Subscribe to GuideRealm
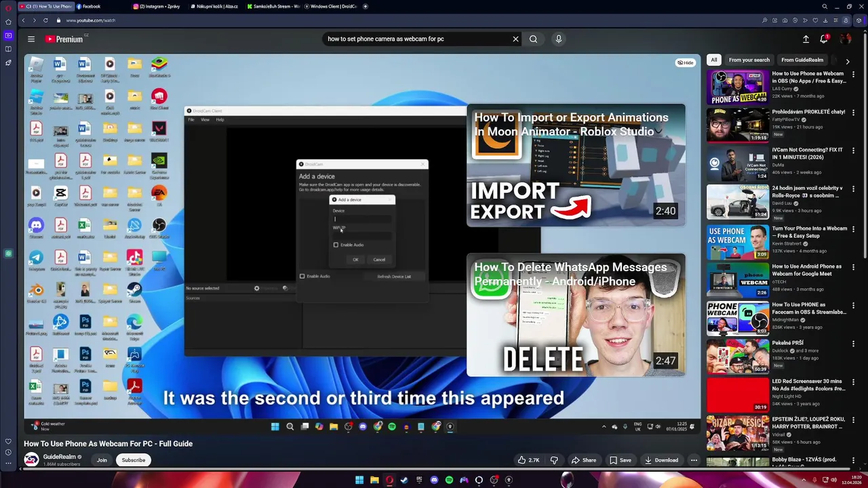Screen dimensions: 868x488 tap(134, 460)
